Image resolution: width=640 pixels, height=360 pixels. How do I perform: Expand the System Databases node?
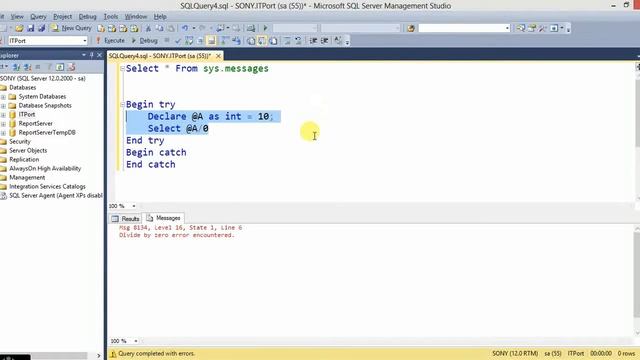tap(3, 97)
